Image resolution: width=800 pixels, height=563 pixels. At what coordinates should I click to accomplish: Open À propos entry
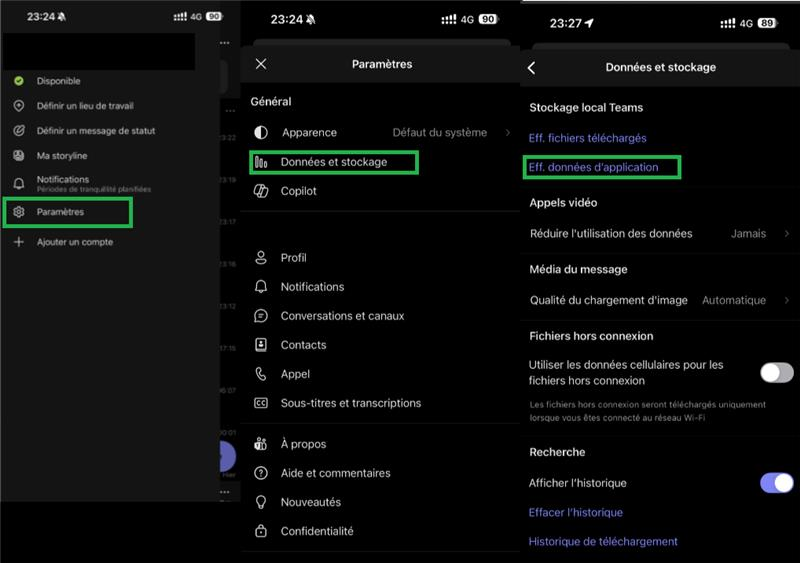(x=380, y=444)
